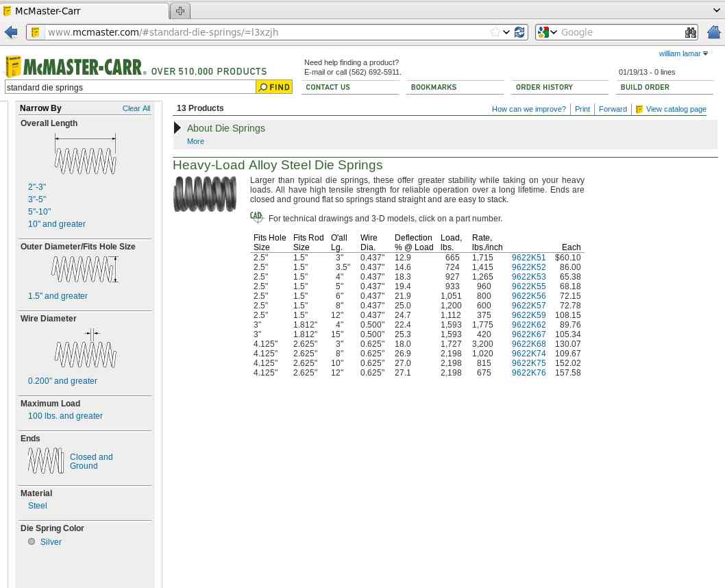Open part number 9622K59
The image size is (725, 588).
click(x=528, y=315)
